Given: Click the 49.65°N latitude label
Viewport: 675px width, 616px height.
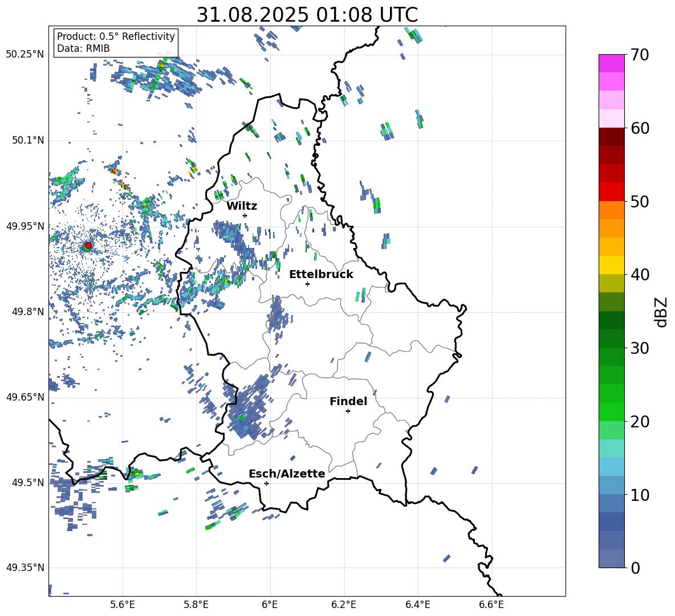Looking at the screenshot, I should pyautogui.click(x=25, y=397).
